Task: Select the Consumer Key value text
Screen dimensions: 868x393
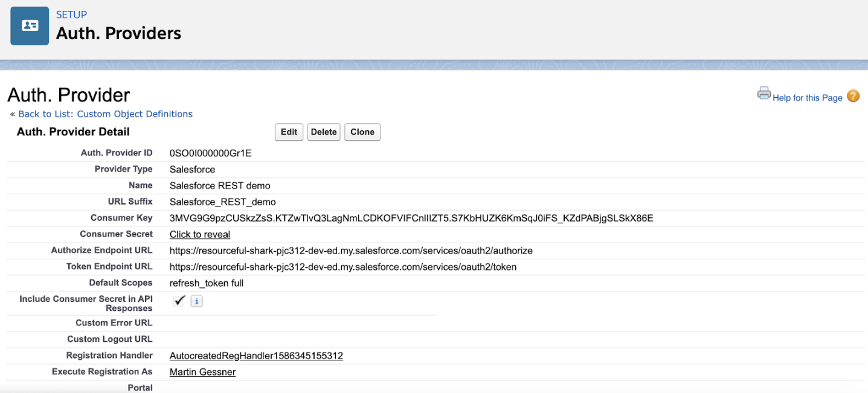Action: point(412,218)
